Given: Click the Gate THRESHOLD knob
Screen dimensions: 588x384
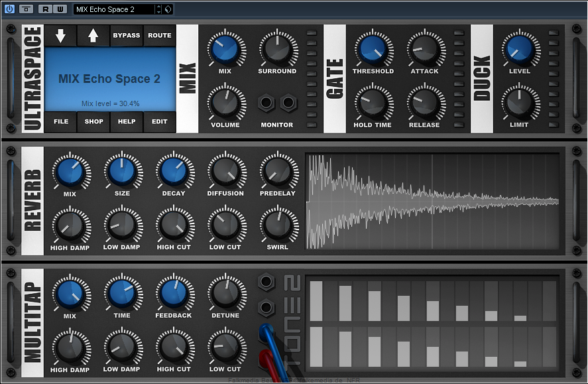Looking at the screenshot, I should click(x=373, y=49).
